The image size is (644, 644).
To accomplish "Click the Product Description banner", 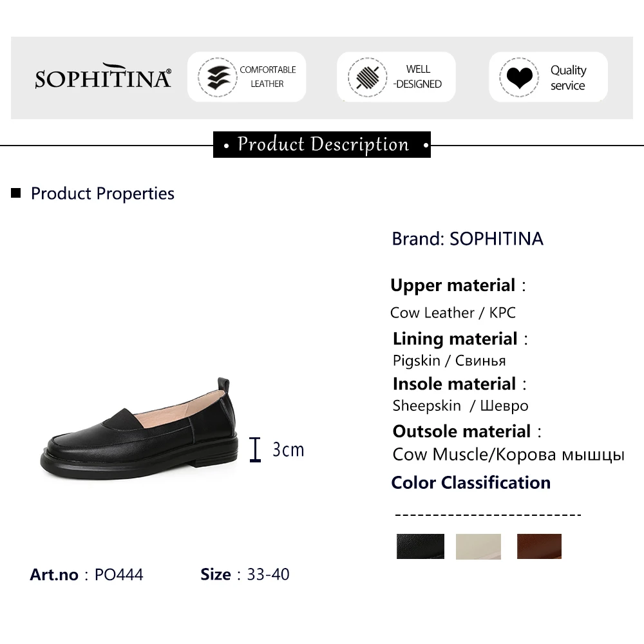I will point(322,144).
